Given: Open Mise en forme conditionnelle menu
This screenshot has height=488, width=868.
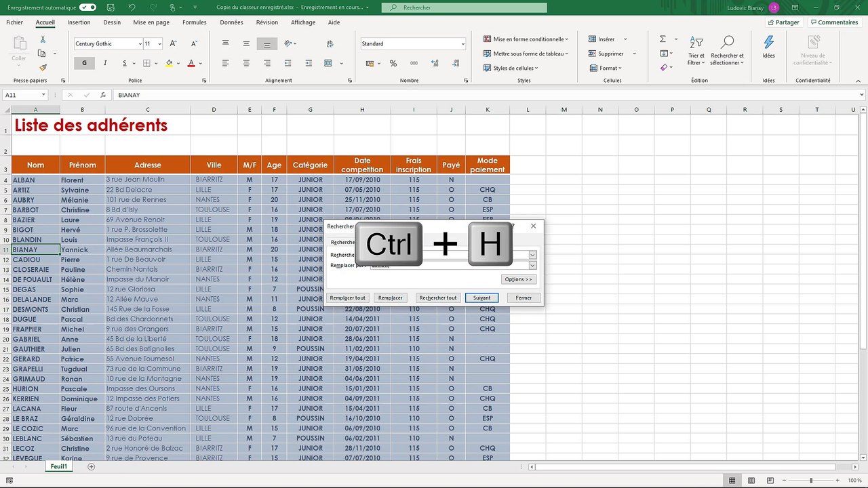Looking at the screenshot, I should 526,39.
